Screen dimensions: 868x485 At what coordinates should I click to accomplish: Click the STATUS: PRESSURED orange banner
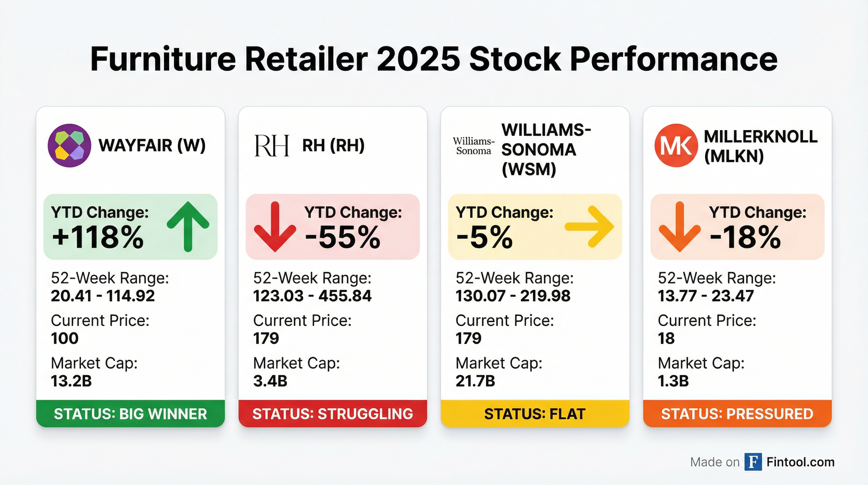pyautogui.click(x=737, y=414)
